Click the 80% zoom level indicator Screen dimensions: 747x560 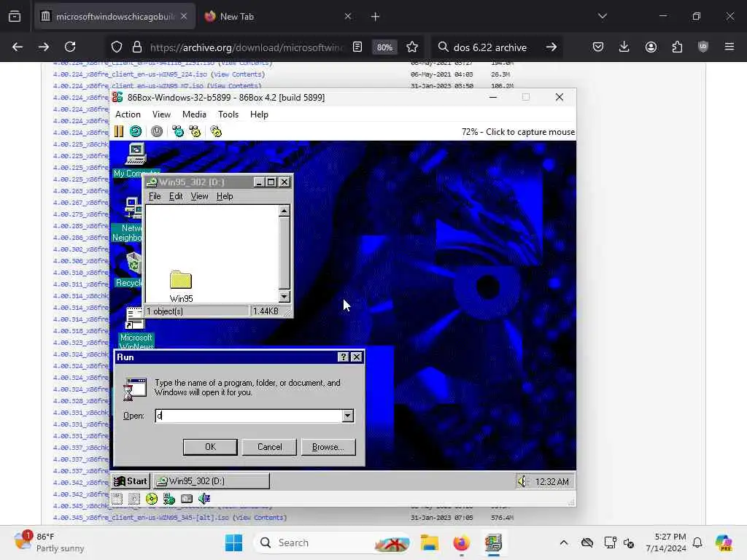(x=384, y=47)
